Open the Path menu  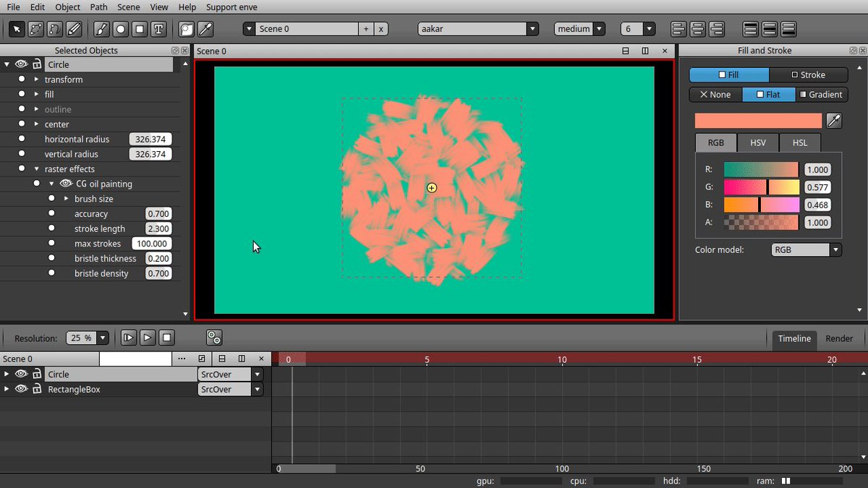tap(99, 7)
